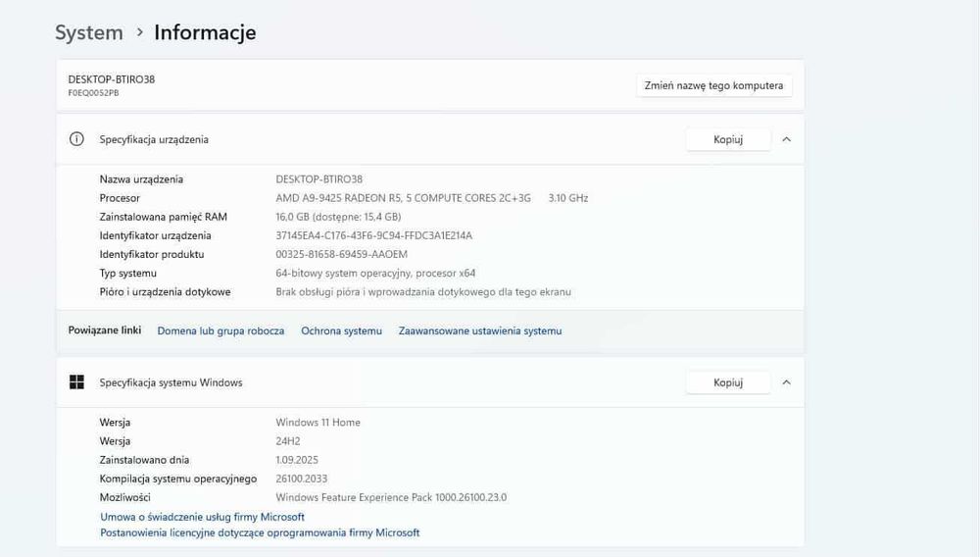Click the model code F0EQ0052PB
Viewport: 980px width, 557px height.
tap(93, 93)
